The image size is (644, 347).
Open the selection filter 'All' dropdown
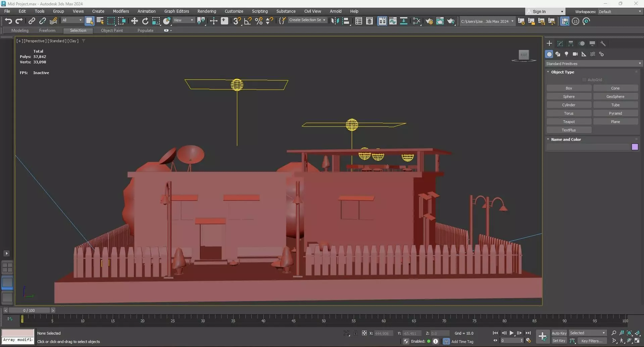coord(72,20)
